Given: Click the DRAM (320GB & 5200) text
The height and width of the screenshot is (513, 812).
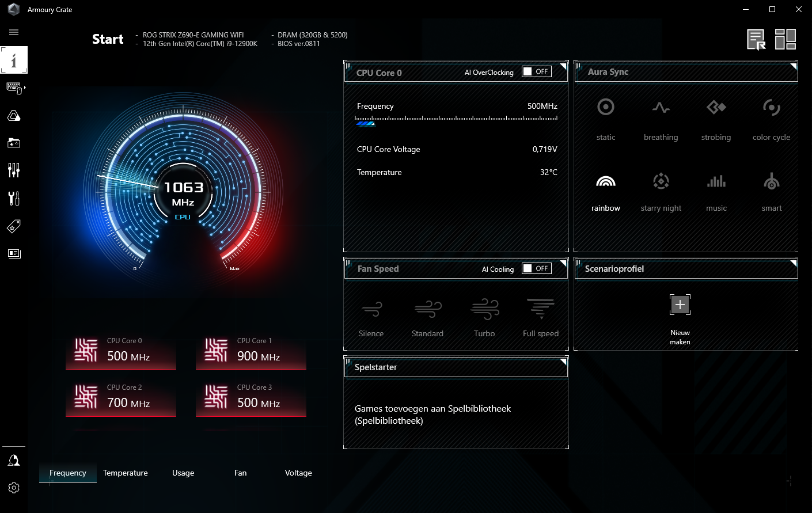Looking at the screenshot, I should 313,35.
